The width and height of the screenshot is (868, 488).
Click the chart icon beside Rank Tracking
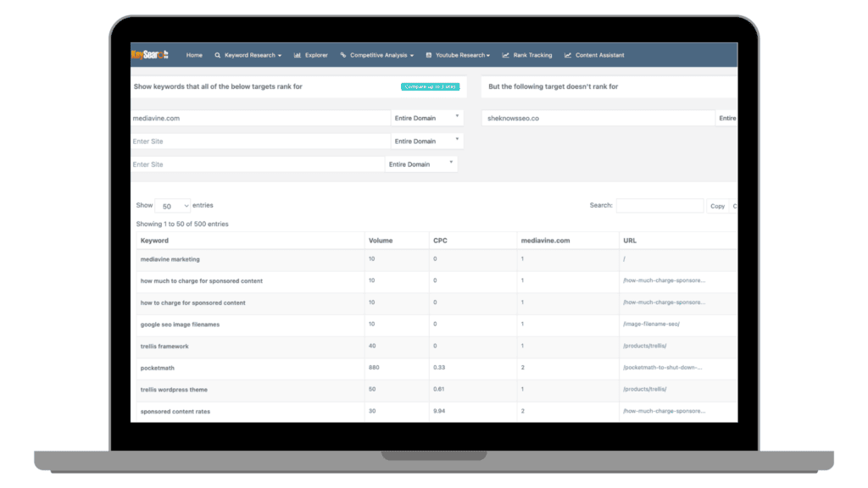(505, 55)
